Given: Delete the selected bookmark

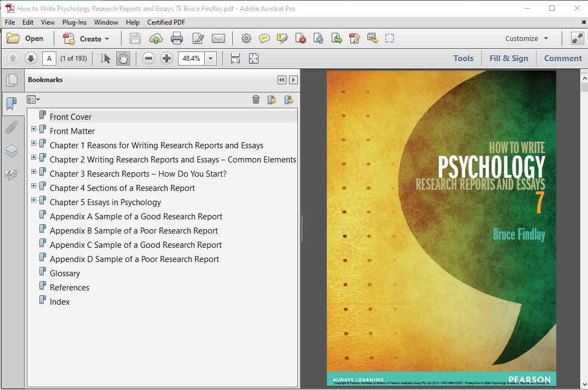Looking at the screenshot, I should pos(255,100).
